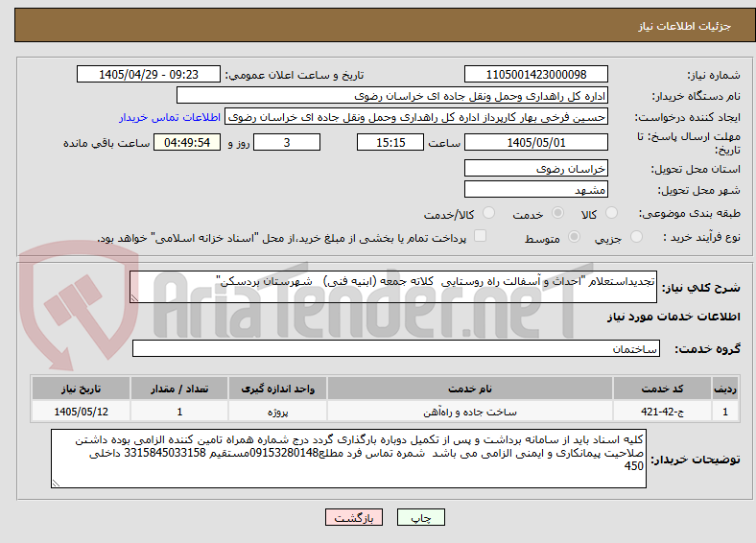Click the announcement date field 1405/04/29 - 09:23
Viewport: 756px width, 543px height.
(149, 74)
